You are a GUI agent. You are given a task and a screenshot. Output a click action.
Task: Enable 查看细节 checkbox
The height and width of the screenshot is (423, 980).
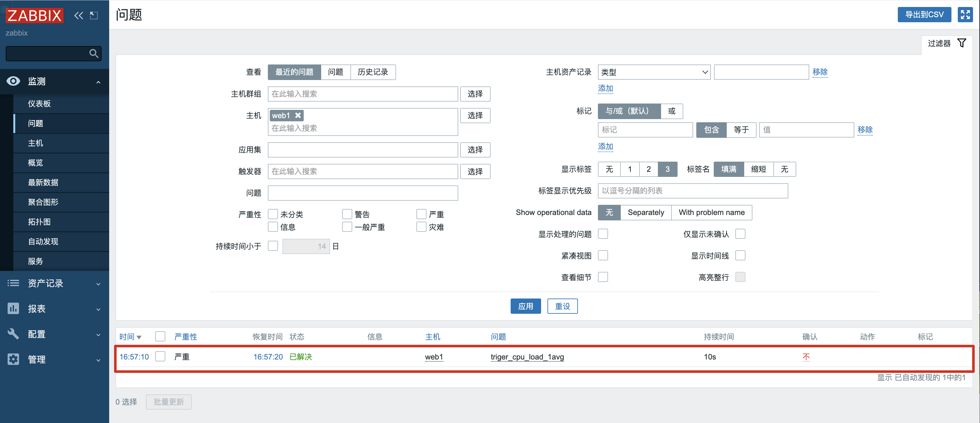603,277
